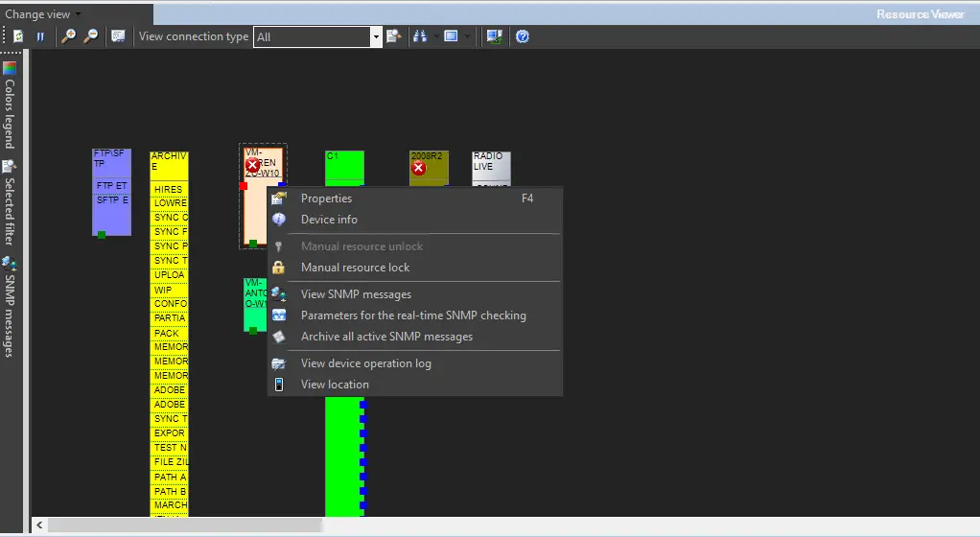This screenshot has height=537, width=980.
Task: Open help via the blue question icon
Action: (x=523, y=36)
